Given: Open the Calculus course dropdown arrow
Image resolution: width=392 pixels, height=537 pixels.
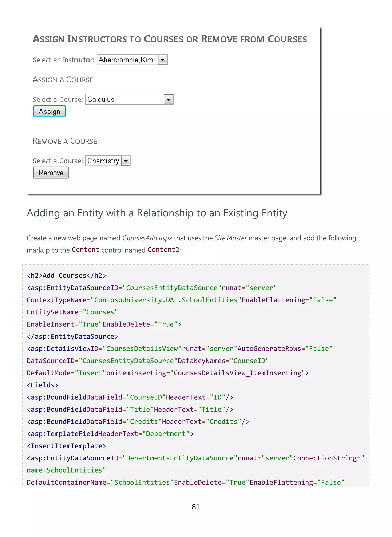Looking at the screenshot, I should click(168, 99).
